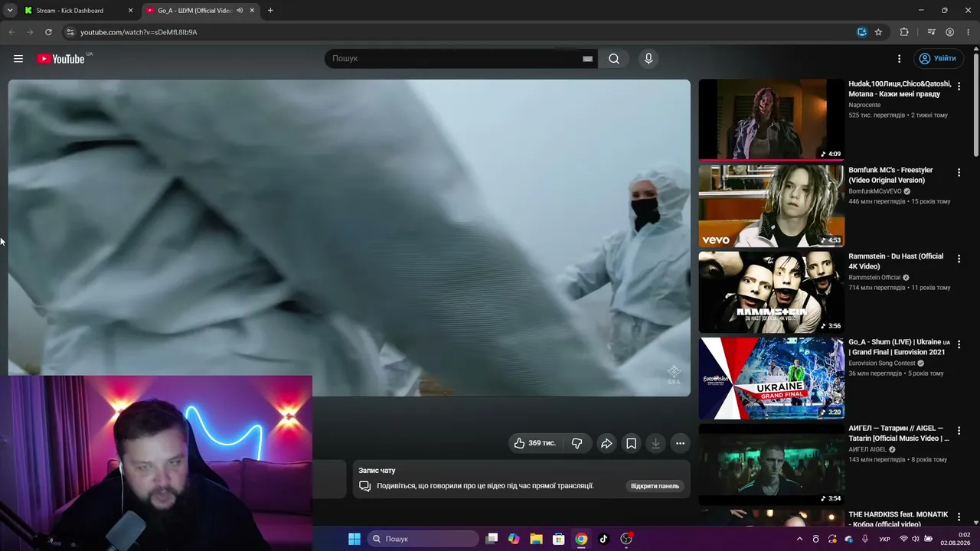This screenshot has width=980, height=551.
Task: Close the Go_A - ШУМ tab
Action: (x=252, y=11)
